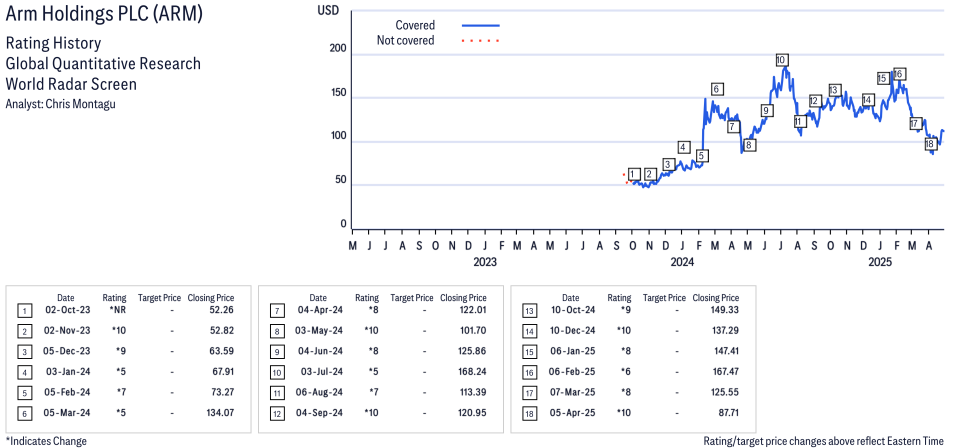Click the boxed number 18 in the third table
Screen dimensions: 955x448
(529, 413)
